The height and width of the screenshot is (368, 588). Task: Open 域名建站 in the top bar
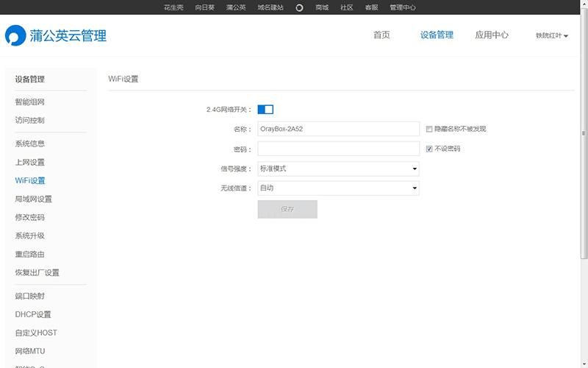[270, 7]
